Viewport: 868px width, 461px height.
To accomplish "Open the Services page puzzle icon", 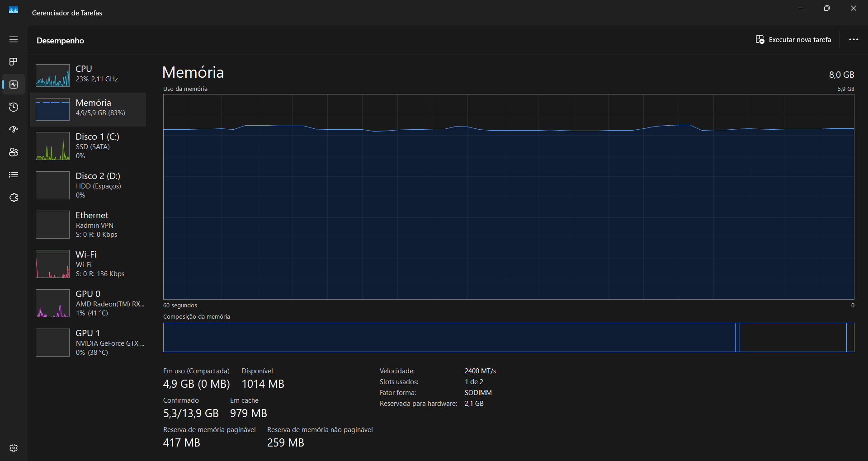I will coord(14,198).
